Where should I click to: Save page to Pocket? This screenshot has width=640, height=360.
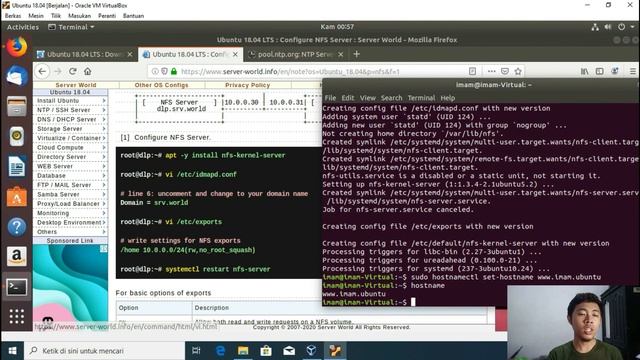coord(505,71)
